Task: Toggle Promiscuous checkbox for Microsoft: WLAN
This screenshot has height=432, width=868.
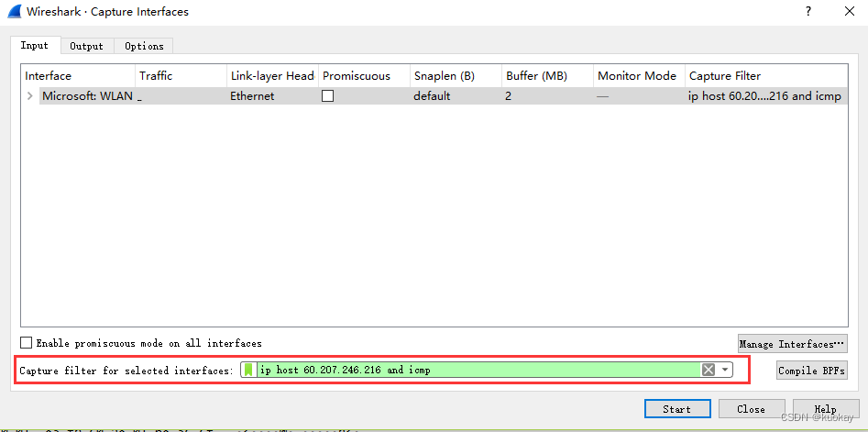Action: pyautogui.click(x=328, y=95)
